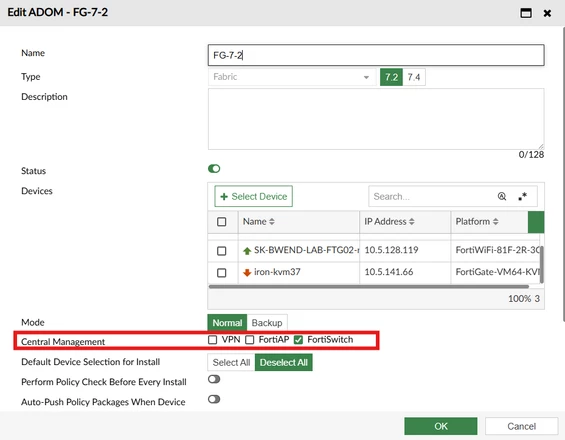Click the devices table horizontal scrollbar
The width and height of the screenshot is (565, 440).
click(369, 287)
